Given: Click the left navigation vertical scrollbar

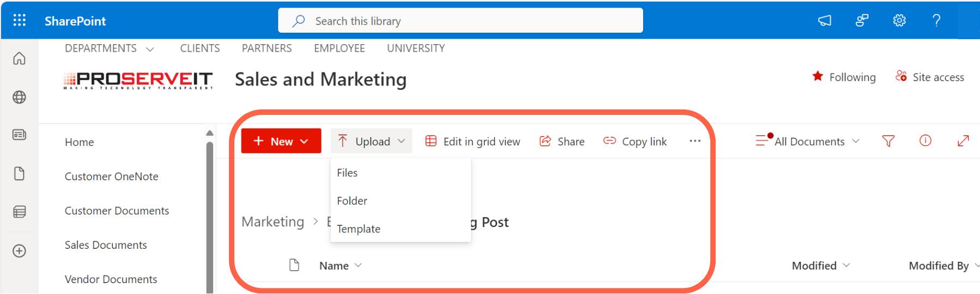Looking at the screenshot, I should 210,218.
